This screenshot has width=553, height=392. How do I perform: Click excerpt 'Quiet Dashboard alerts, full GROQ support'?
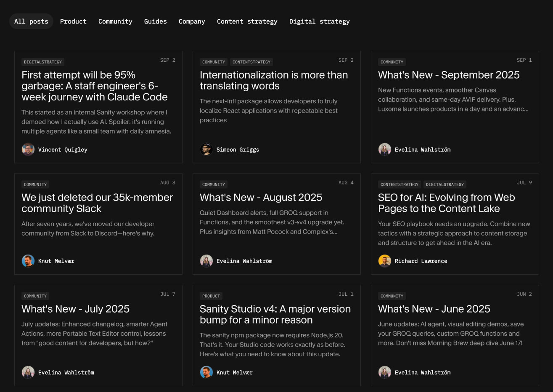tap(272, 222)
